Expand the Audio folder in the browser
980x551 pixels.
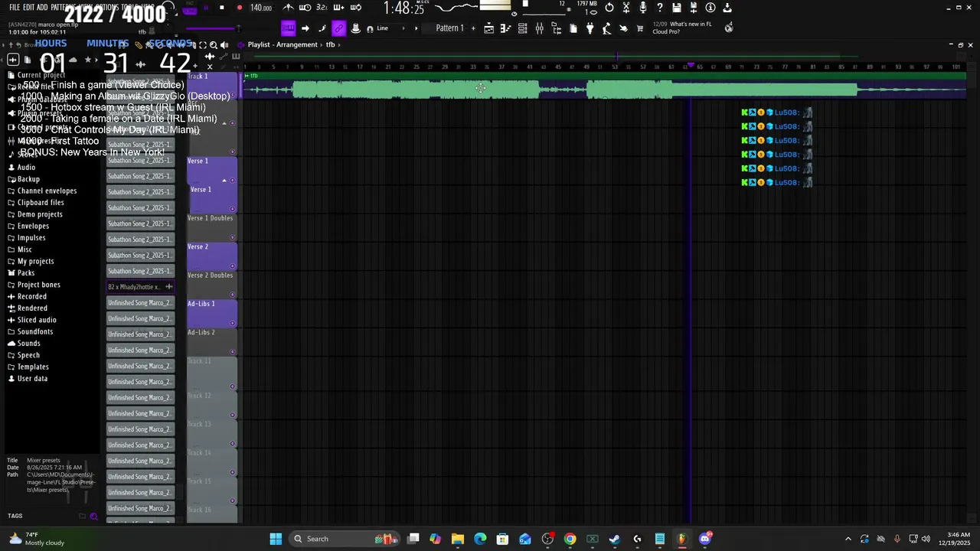[27, 167]
